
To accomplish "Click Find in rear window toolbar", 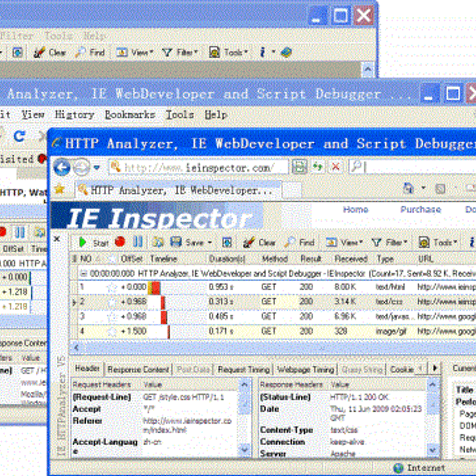I will [x=90, y=52].
